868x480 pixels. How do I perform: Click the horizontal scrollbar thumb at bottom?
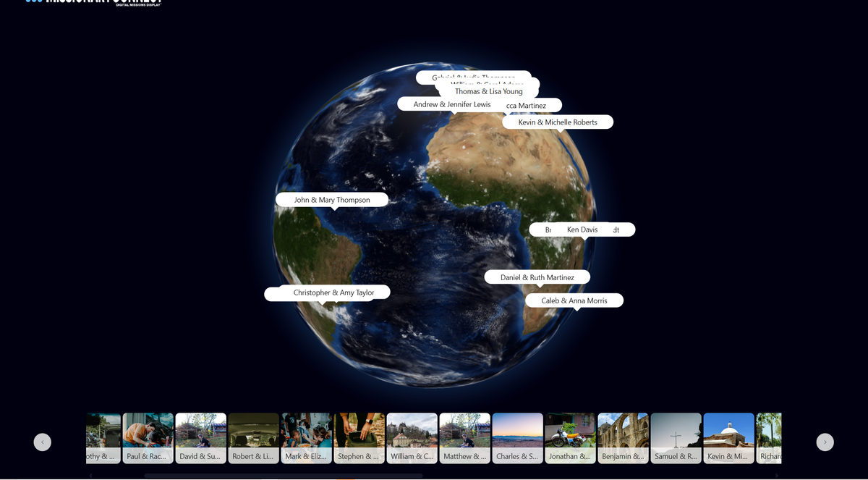[x=284, y=476]
